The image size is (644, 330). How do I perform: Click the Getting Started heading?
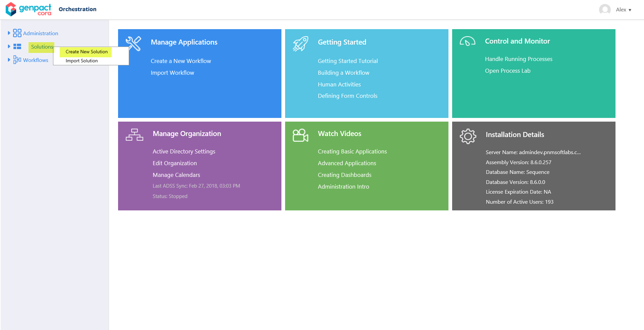342,42
